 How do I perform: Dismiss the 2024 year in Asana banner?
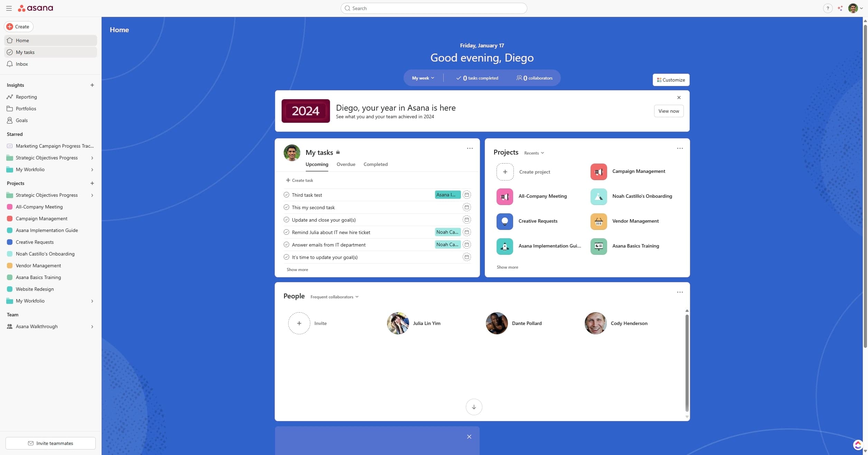(x=679, y=98)
